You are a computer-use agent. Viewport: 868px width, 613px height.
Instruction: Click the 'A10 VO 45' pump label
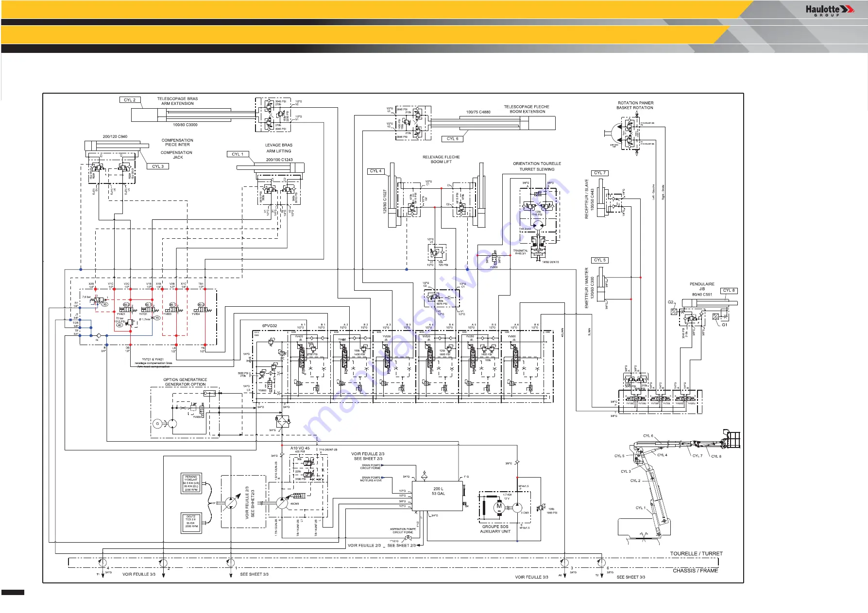tap(300, 448)
